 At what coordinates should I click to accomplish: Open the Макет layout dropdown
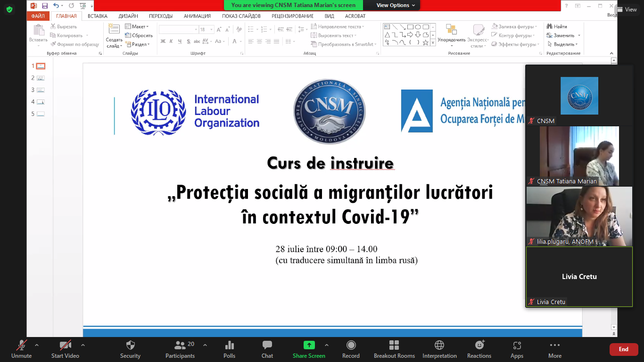pyautogui.click(x=137, y=26)
